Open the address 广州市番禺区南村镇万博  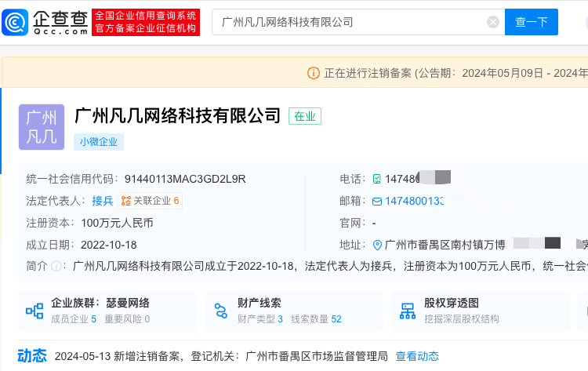point(445,245)
